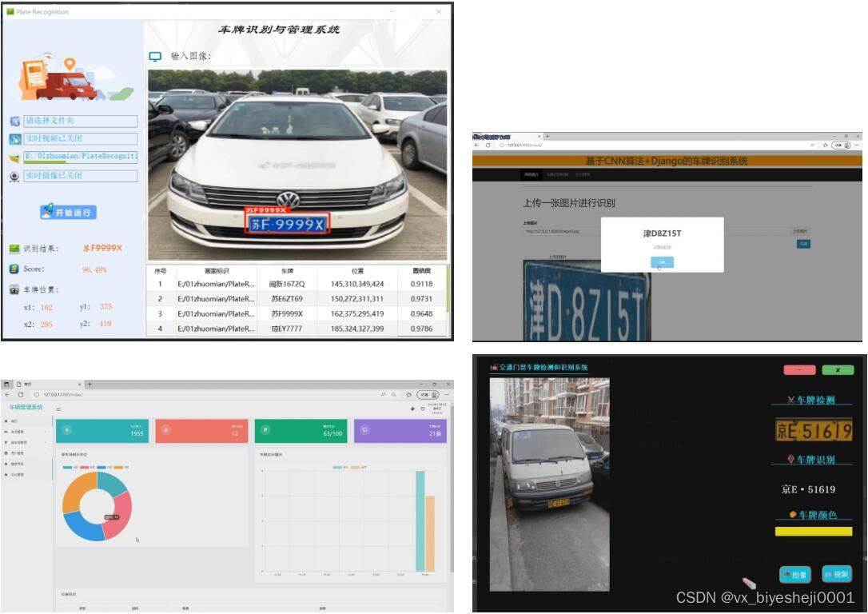Click OK in the 津D8Z15T result dialog

coord(662,262)
